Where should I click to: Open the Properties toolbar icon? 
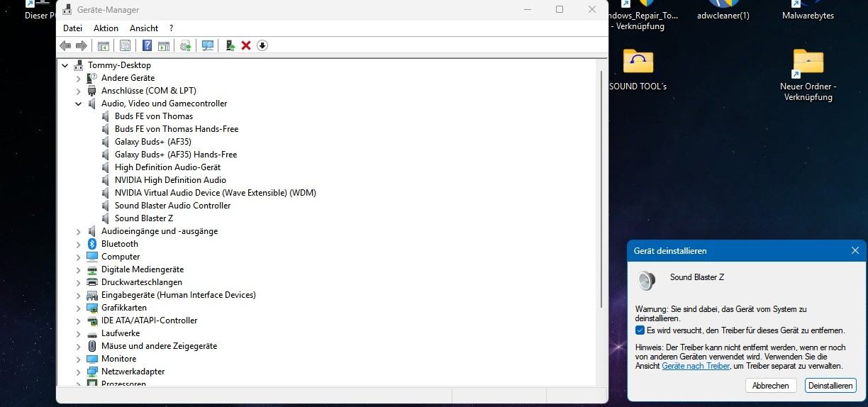(125, 46)
